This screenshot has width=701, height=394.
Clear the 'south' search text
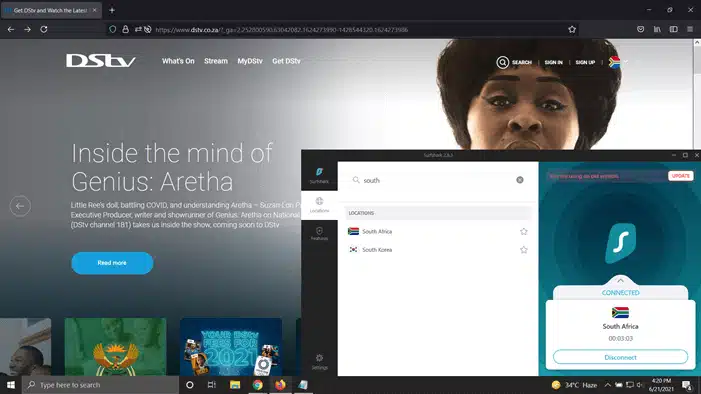[519, 180]
